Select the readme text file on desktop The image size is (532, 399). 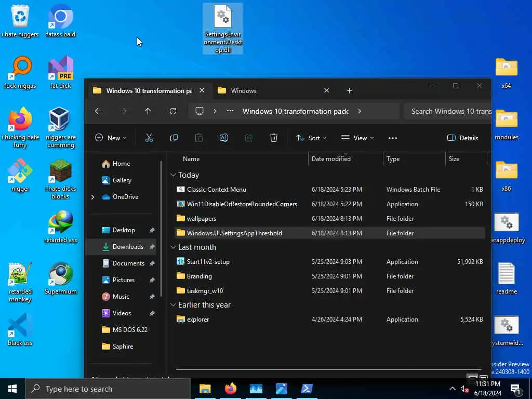tap(506, 278)
